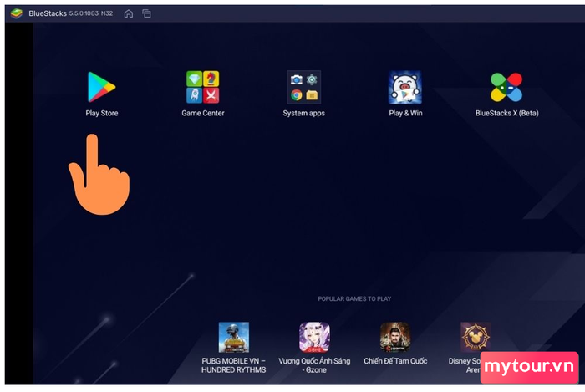Open the Play & Win app icon
The image size is (585, 392).
click(x=405, y=87)
